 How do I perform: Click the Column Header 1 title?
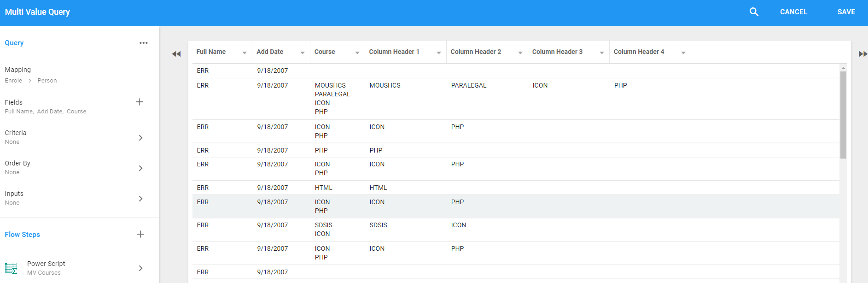[x=394, y=52]
